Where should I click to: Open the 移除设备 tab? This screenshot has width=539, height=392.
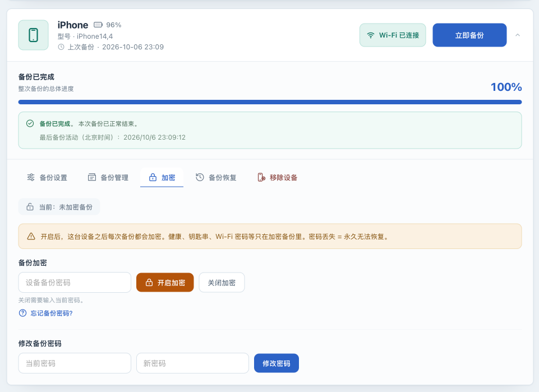pyautogui.click(x=277, y=178)
